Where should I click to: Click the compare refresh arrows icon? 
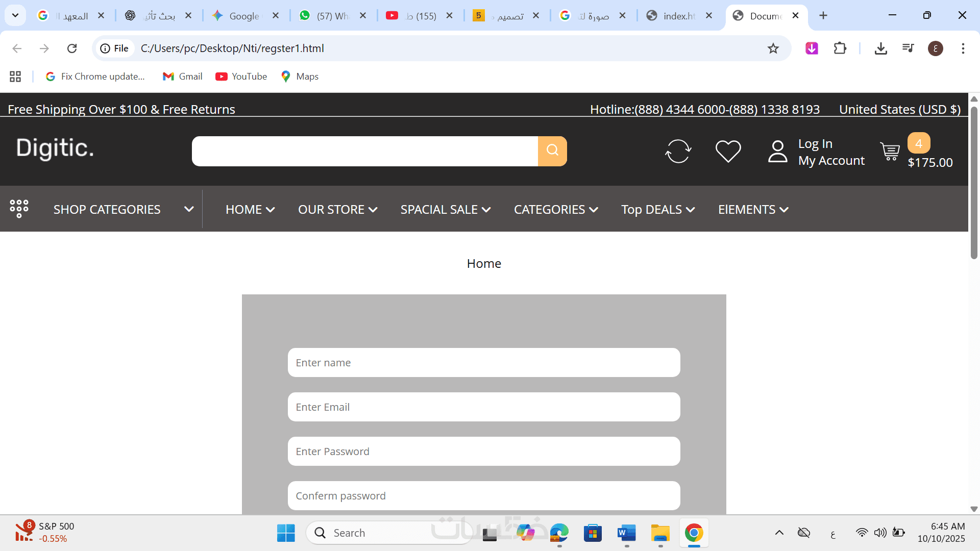click(x=678, y=152)
